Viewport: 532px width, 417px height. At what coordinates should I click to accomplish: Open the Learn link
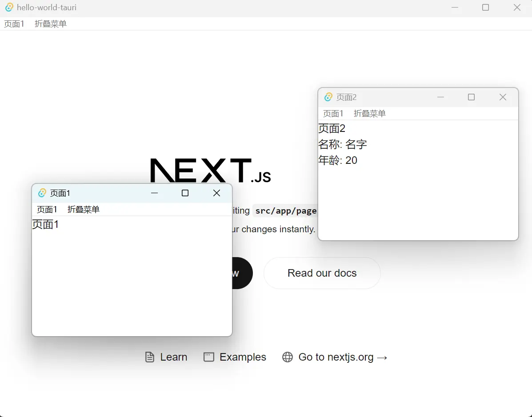coord(166,357)
